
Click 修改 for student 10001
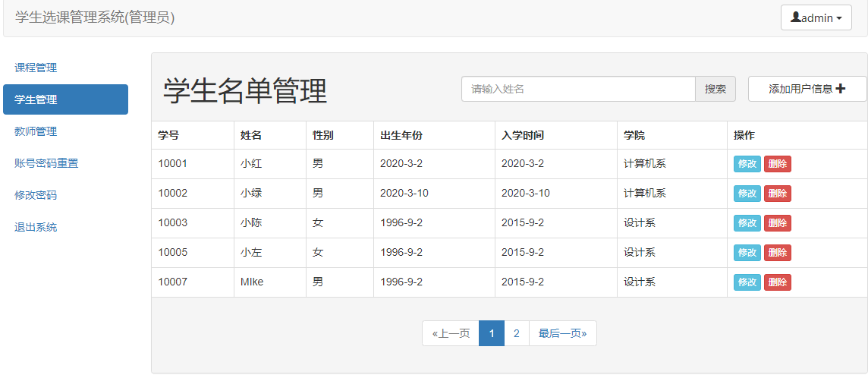[747, 164]
